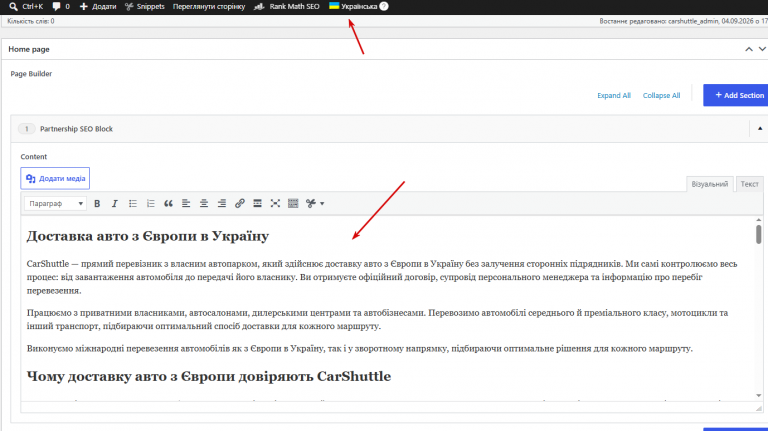768x431 pixels.
Task: Click the Page Builder label
Action: (31, 73)
